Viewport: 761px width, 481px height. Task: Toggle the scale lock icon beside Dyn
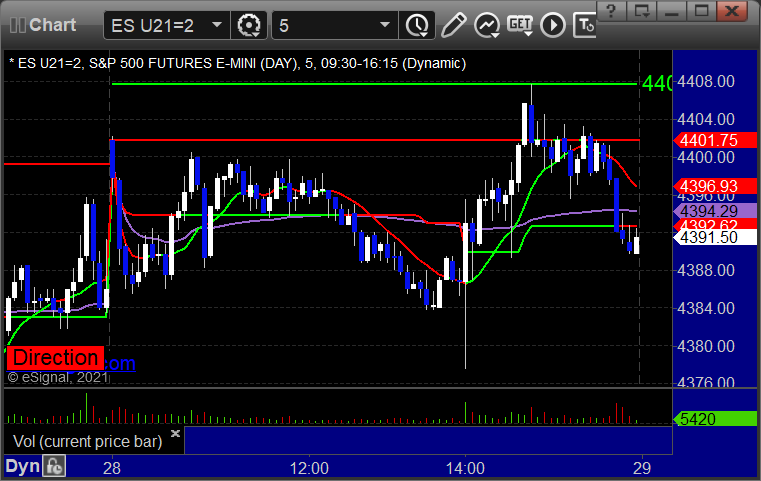point(54,466)
